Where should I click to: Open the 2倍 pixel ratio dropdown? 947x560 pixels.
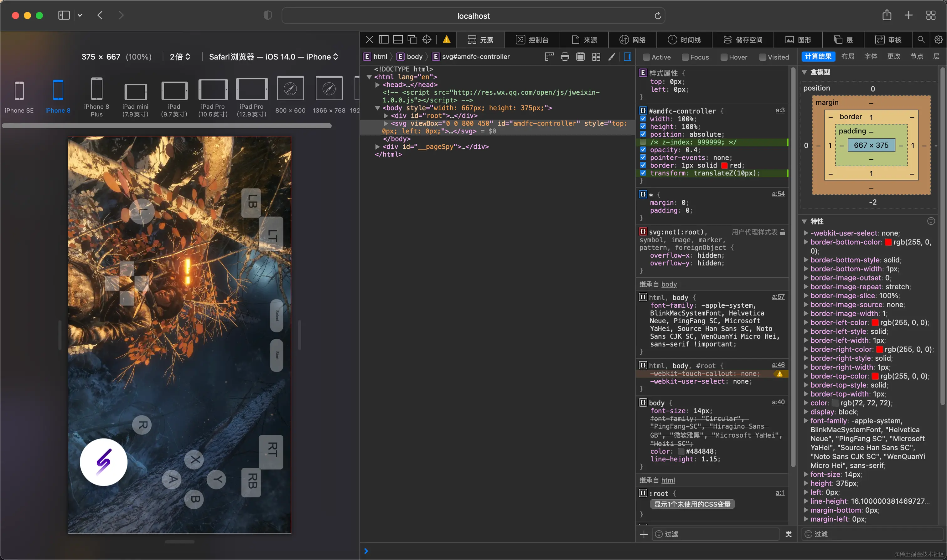(x=180, y=57)
